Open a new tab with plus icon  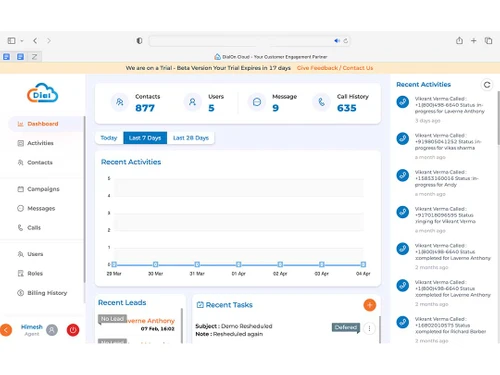pos(473,41)
